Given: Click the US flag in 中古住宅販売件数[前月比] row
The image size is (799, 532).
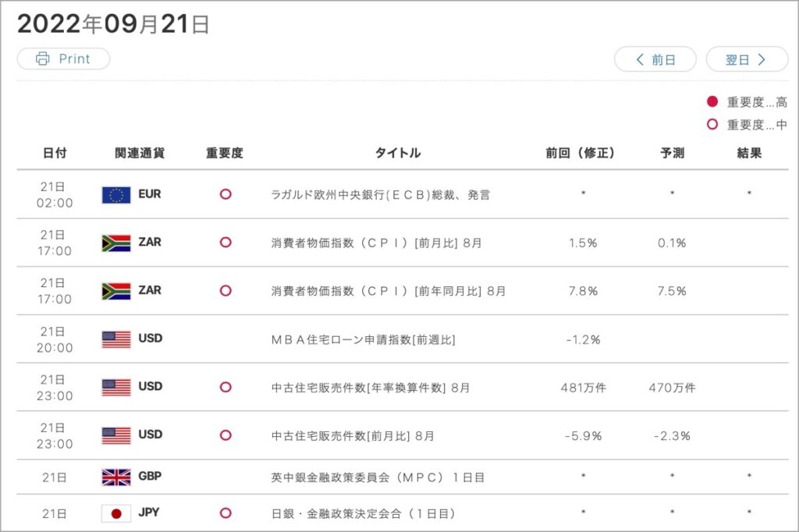Looking at the screenshot, I should click(116, 436).
